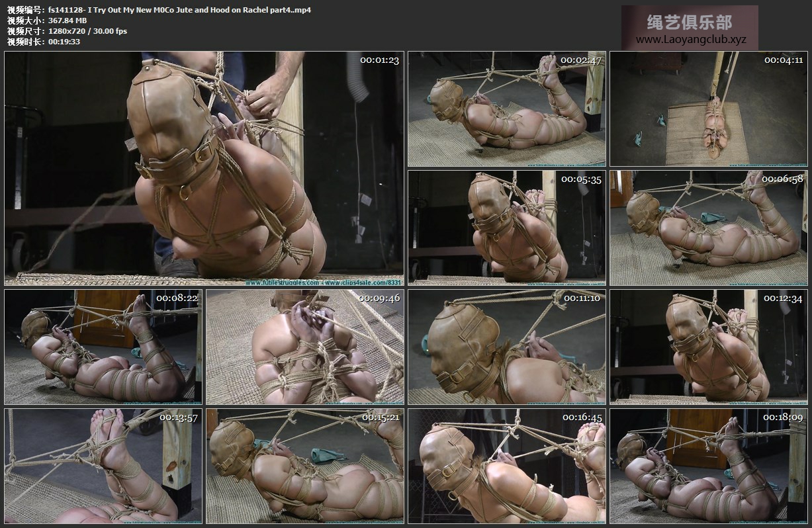Click the frame labeled 00:05:35

point(506,228)
